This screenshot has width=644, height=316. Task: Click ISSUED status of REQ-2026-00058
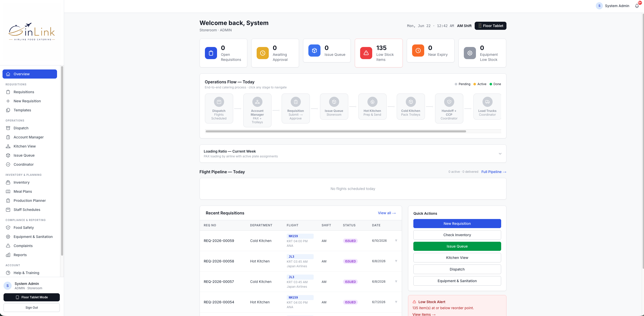click(350, 261)
